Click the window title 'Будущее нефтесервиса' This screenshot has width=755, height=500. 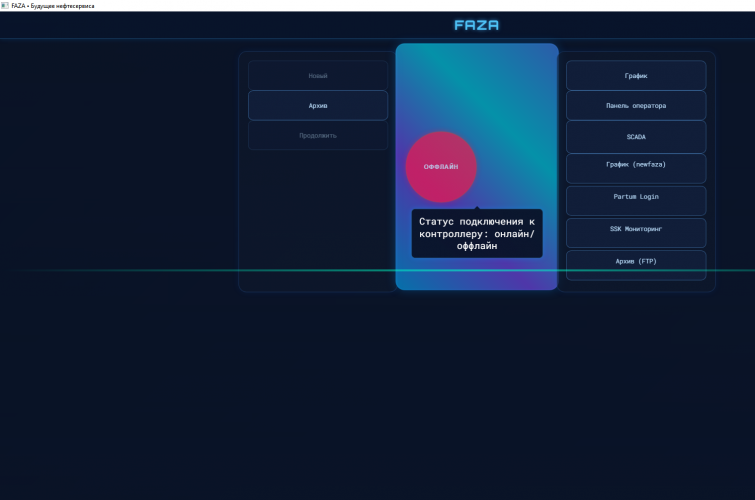(62, 5)
